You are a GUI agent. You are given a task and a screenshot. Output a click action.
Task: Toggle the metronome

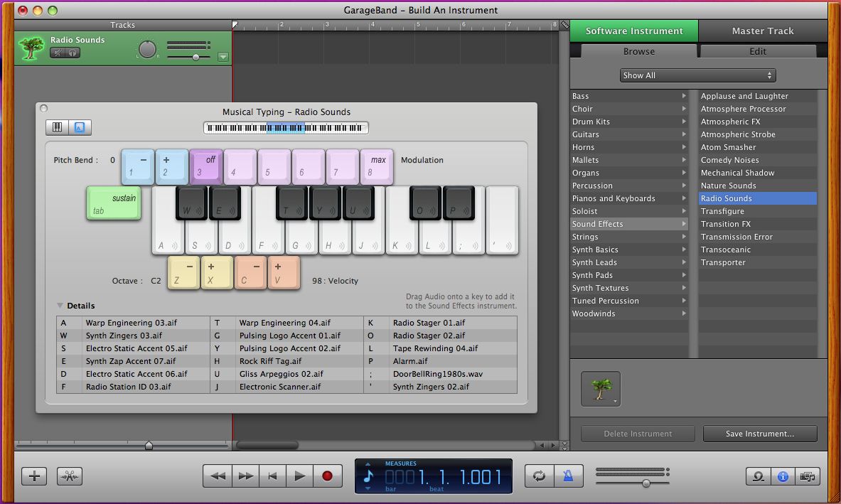[567, 476]
